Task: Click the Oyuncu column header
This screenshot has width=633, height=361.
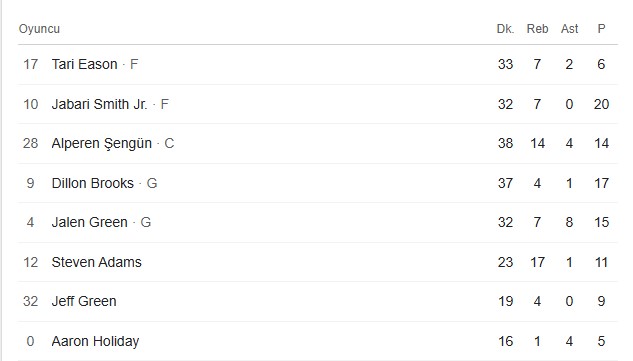Action: [39, 29]
